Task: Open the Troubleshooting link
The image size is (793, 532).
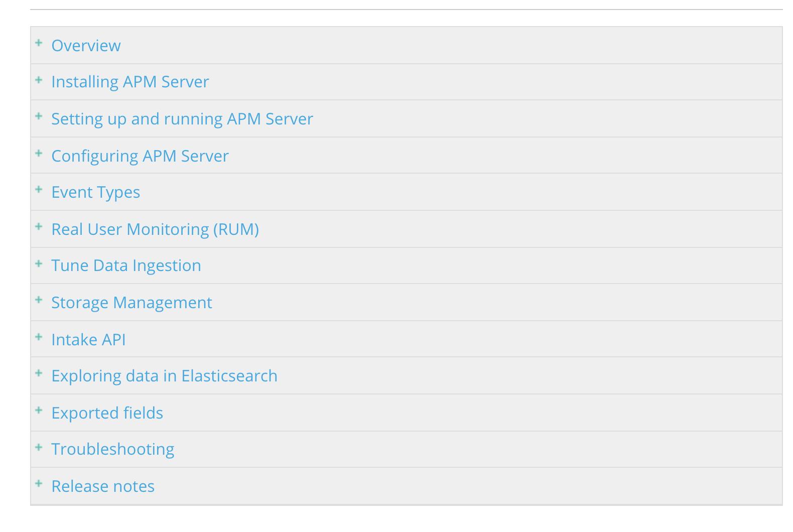Action: tap(113, 449)
